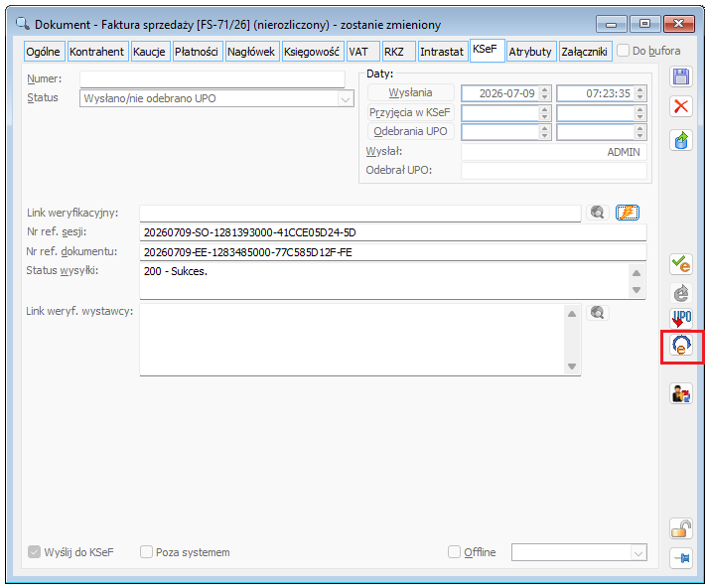
Task: Click the Odebrania UPO date stepper
Action: 545,132
